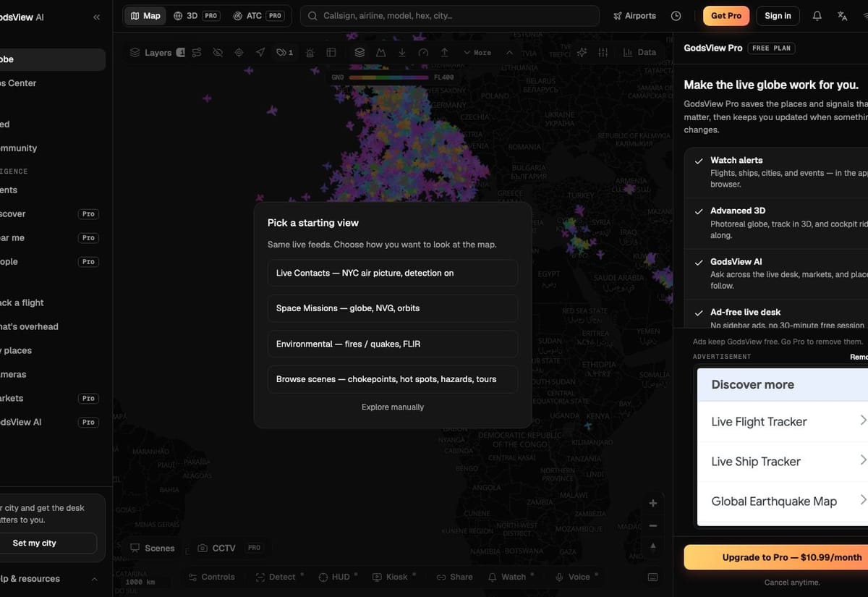
Task: Expand the Help & resources section
Action: point(49,579)
